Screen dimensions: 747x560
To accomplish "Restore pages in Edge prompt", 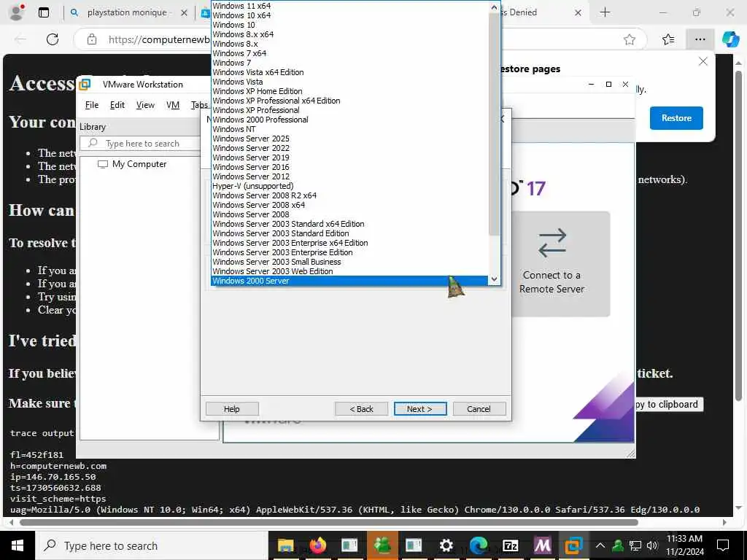I will click(676, 118).
